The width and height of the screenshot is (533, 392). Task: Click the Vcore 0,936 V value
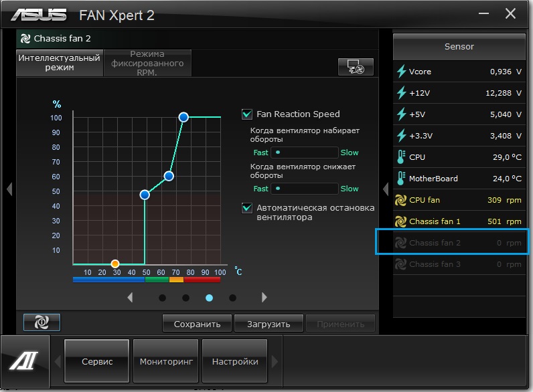506,72
